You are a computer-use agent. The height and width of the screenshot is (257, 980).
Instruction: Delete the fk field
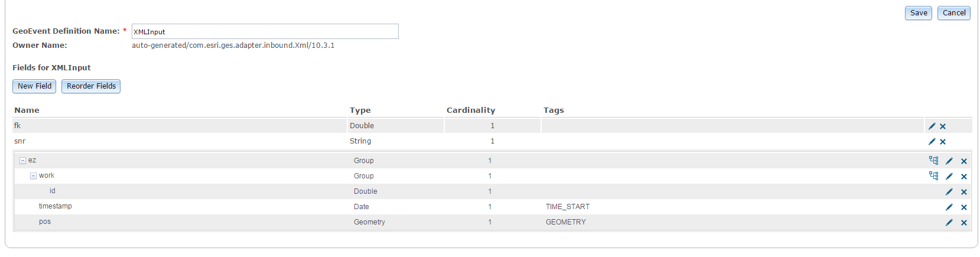coord(943,126)
